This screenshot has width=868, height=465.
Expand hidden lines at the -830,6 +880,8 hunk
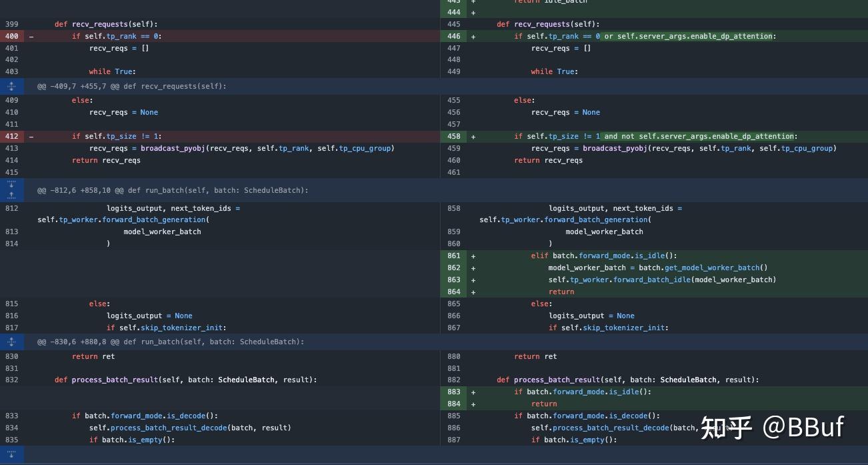[11, 342]
